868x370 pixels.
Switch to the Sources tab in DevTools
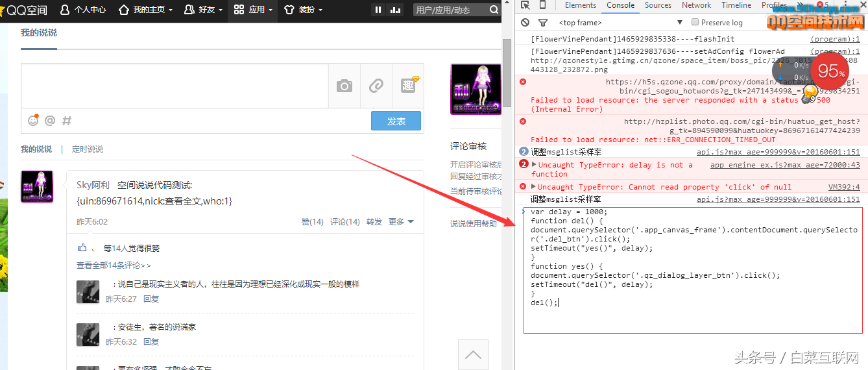tap(658, 5)
